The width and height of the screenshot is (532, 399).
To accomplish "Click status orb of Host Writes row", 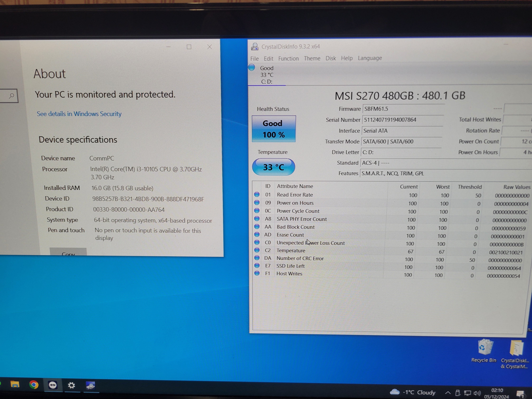I will 257,273.
